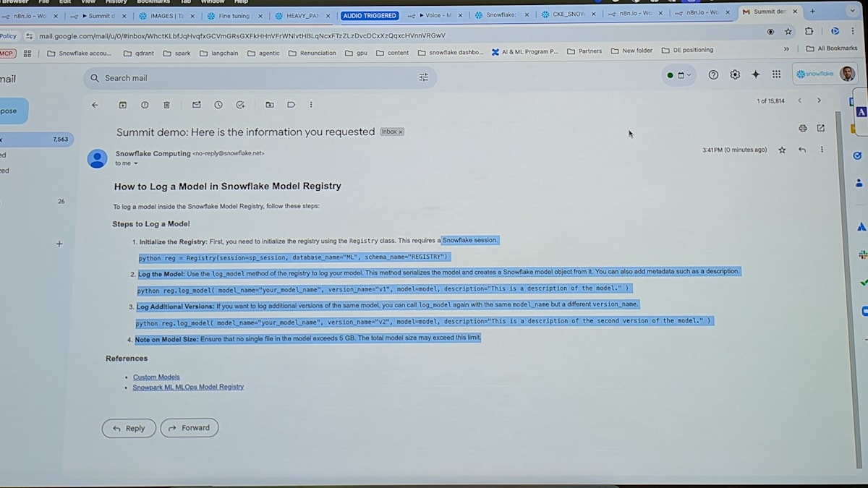Go back to the inbox with the back arrow

[95, 105]
